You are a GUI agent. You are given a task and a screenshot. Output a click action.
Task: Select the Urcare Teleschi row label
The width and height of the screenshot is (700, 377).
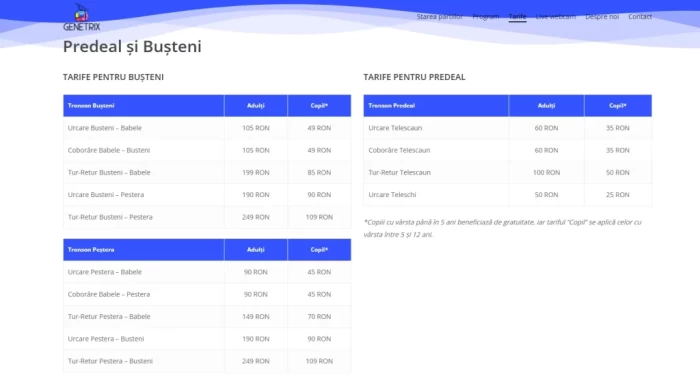click(392, 195)
